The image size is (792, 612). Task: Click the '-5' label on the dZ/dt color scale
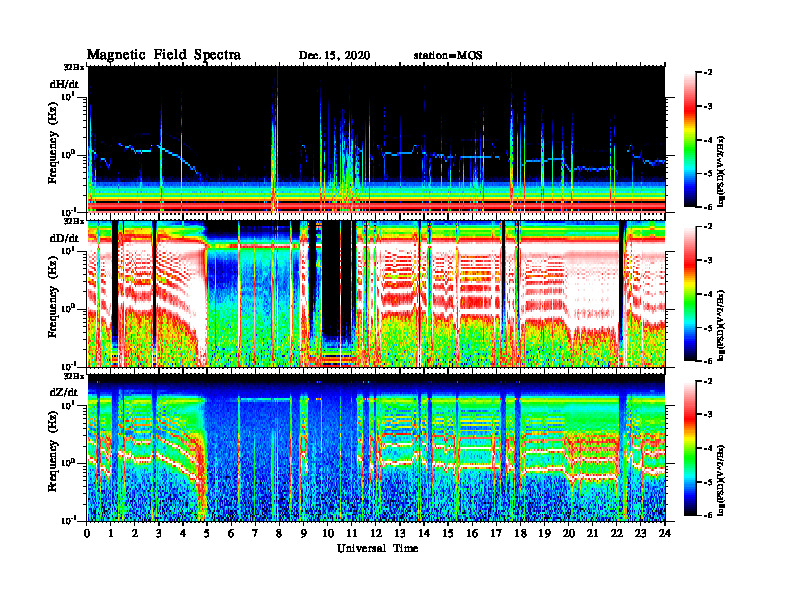click(x=708, y=482)
